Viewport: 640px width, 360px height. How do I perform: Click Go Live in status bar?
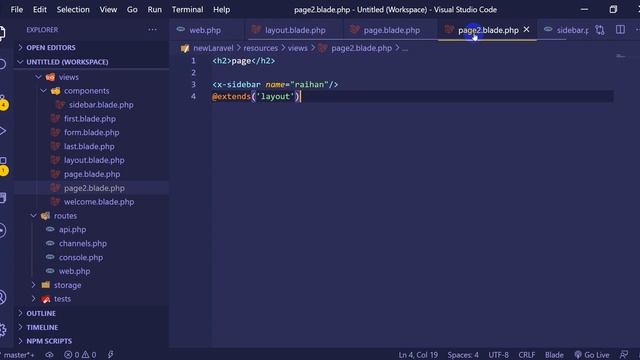(591, 355)
